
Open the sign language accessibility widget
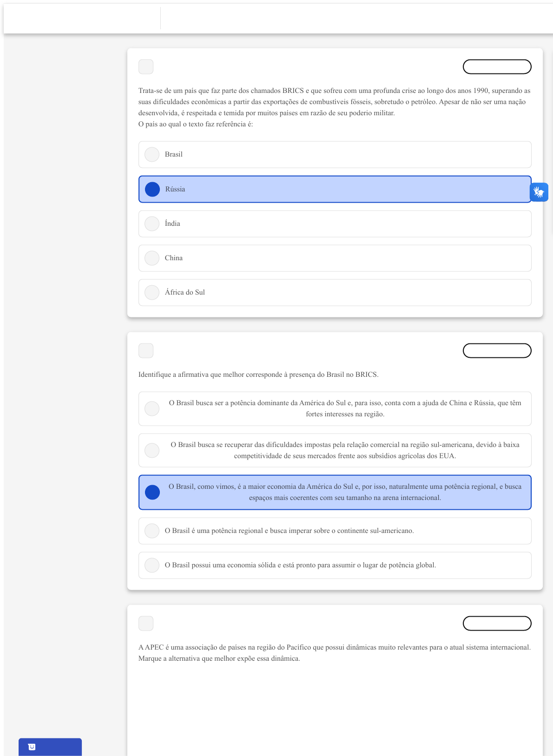click(539, 192)
